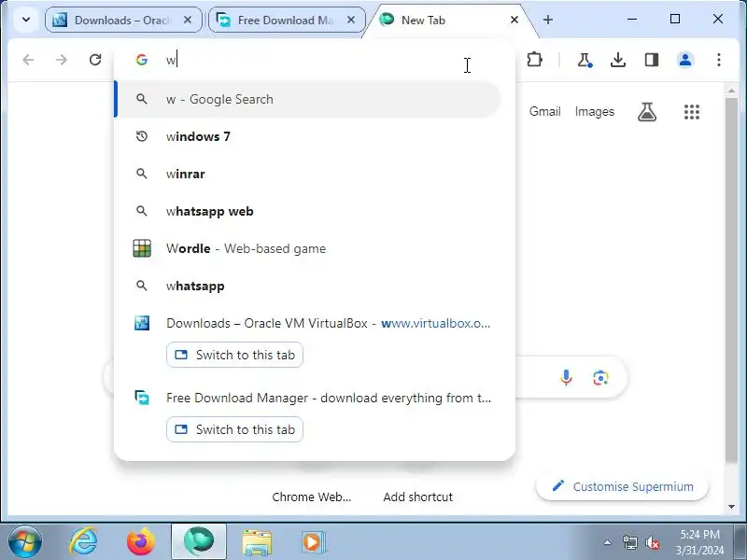Click the address bar text field
The image size is (747, 560).
315,60
